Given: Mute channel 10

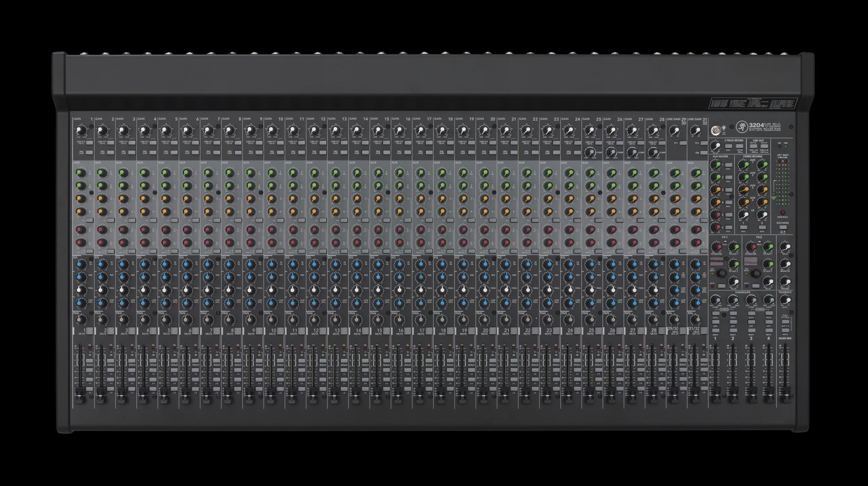Looking at the screenshot, I should 279,331.
